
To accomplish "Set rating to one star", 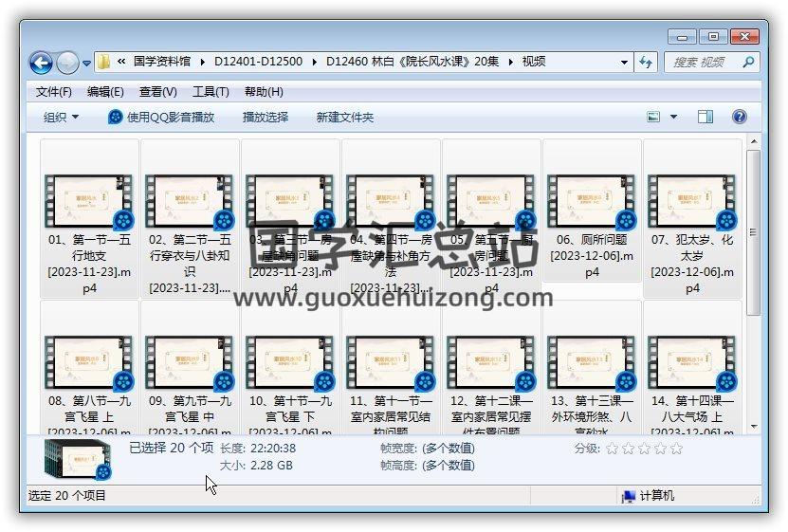I will [x=612, y=449].
